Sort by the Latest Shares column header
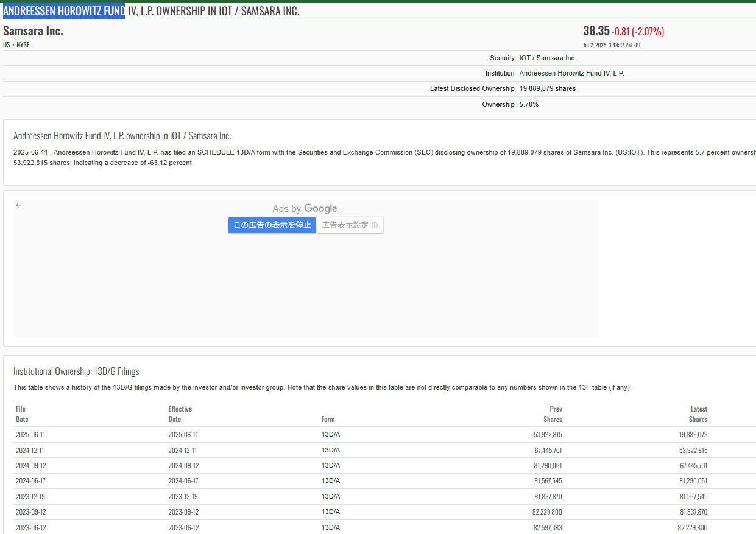756x534 pixels. click(698, 414)
